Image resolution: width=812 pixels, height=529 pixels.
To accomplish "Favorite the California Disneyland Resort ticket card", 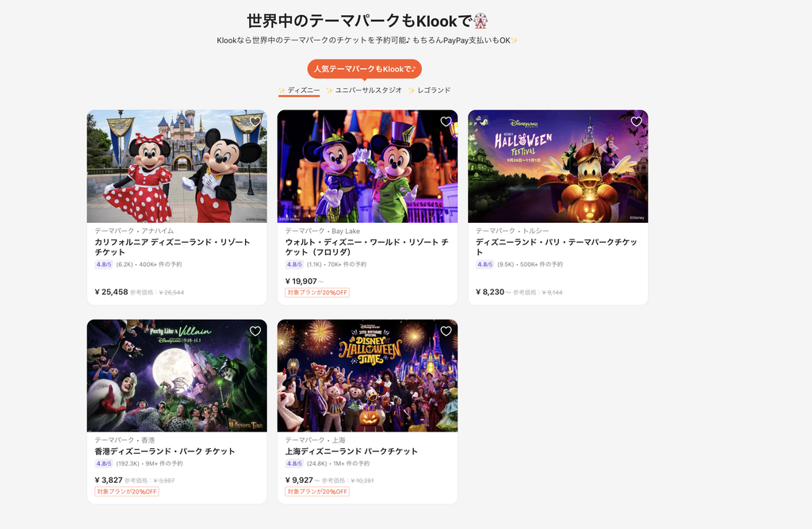I will tap(255, 122).
